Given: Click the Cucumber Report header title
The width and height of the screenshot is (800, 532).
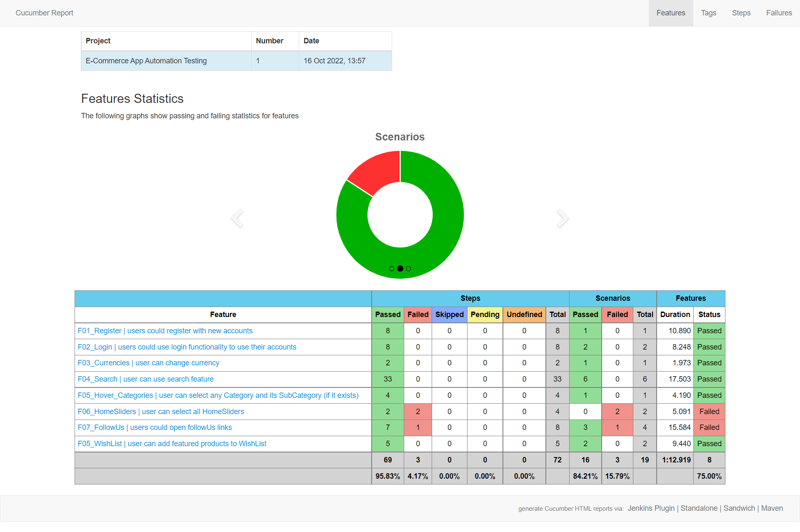Looking at the screenshot, I should [44, 13].
